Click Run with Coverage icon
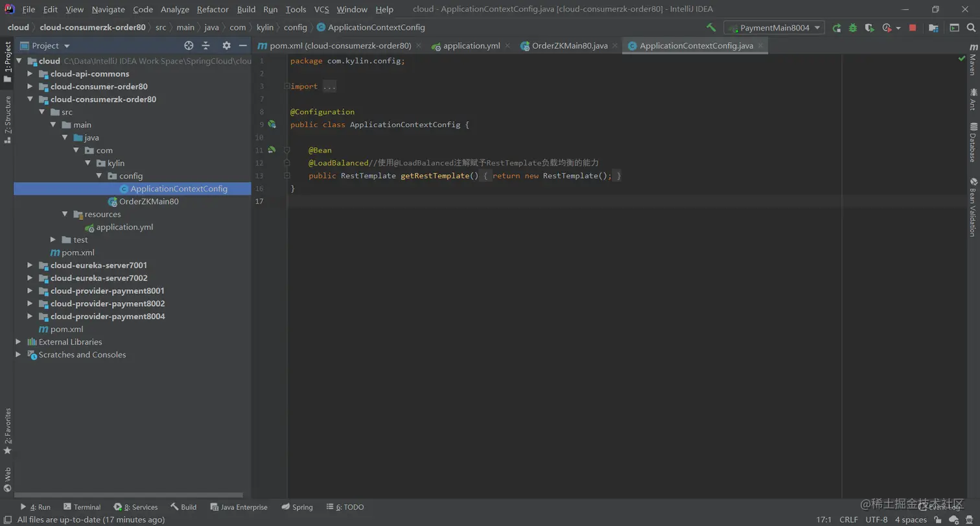980x526 pixels. 869,28
